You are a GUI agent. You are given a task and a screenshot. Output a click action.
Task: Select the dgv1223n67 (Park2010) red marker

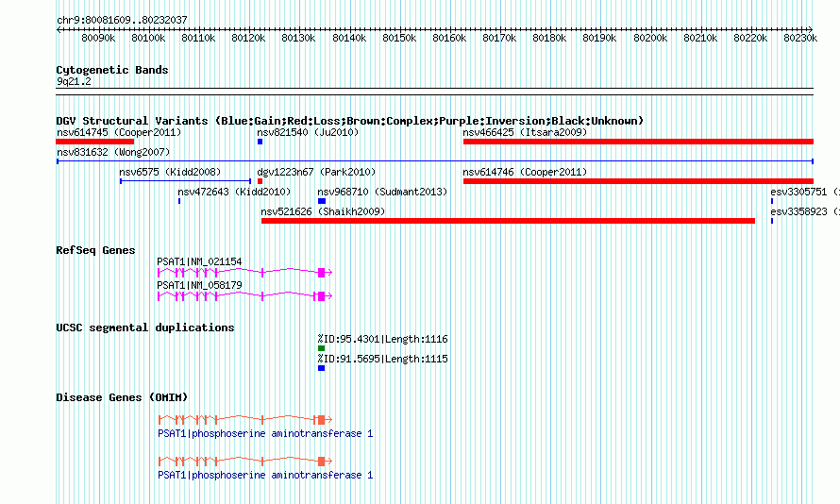pos(260,181)
